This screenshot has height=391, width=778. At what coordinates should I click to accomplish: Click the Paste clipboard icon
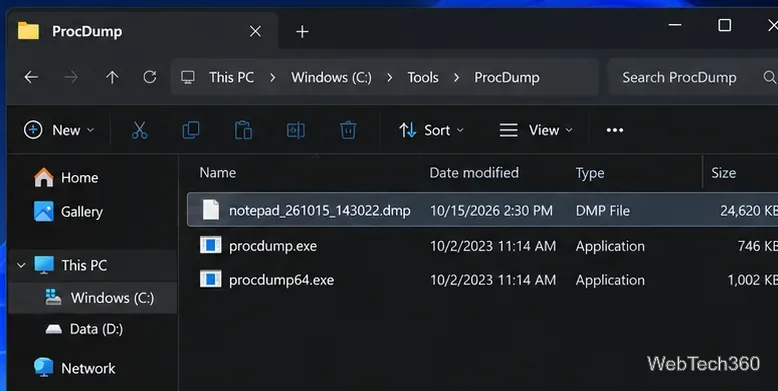coord(243,130)
